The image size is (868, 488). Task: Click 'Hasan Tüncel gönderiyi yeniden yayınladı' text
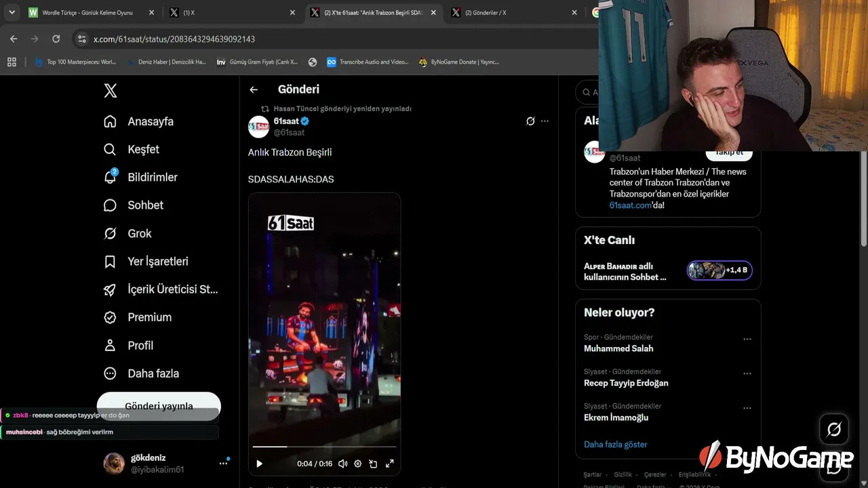(x=342, y=108)
